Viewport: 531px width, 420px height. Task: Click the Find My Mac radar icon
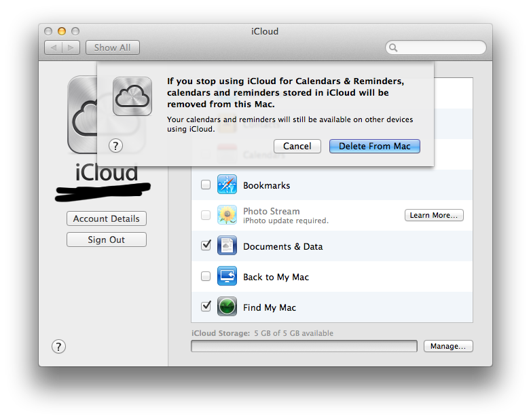click(227, 307)
